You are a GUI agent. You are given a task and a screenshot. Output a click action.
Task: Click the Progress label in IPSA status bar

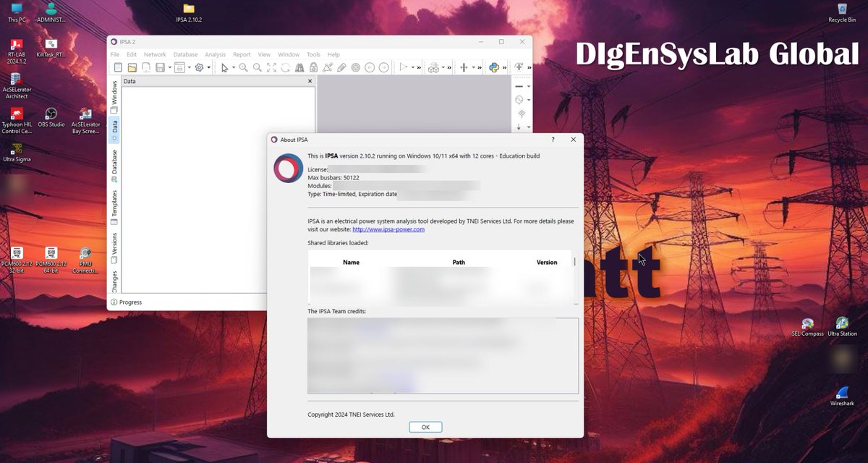click(x=130, y=302)
